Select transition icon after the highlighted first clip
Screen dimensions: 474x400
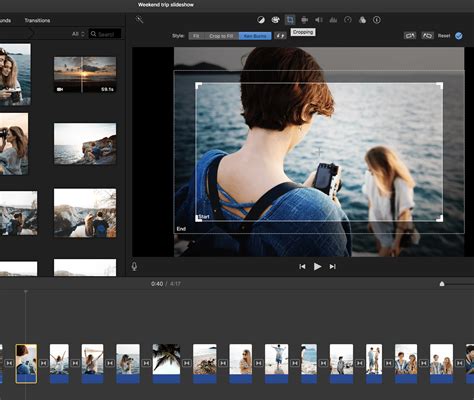tap(43, 363)
